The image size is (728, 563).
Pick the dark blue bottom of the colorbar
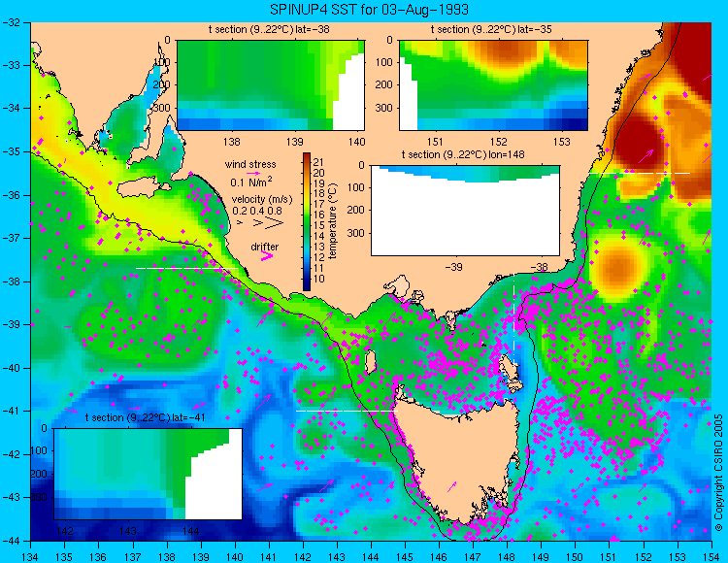[307, 285]
